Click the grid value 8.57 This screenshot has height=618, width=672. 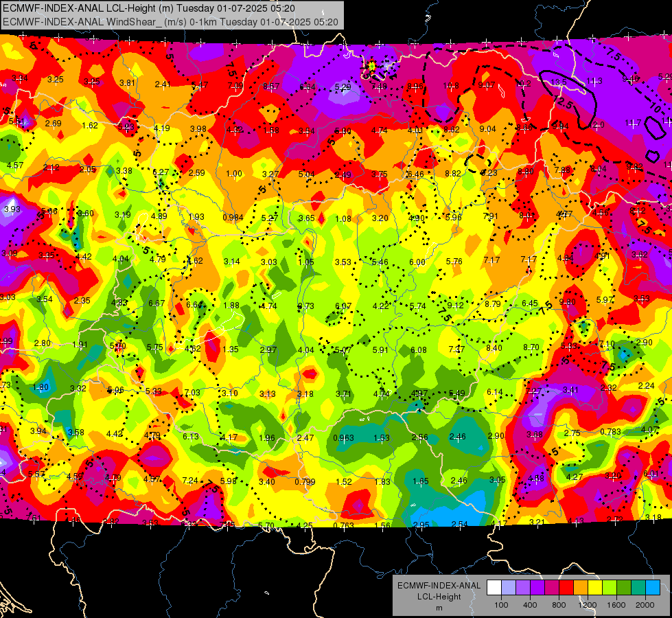pyautogui.click(x=271, y=87)
